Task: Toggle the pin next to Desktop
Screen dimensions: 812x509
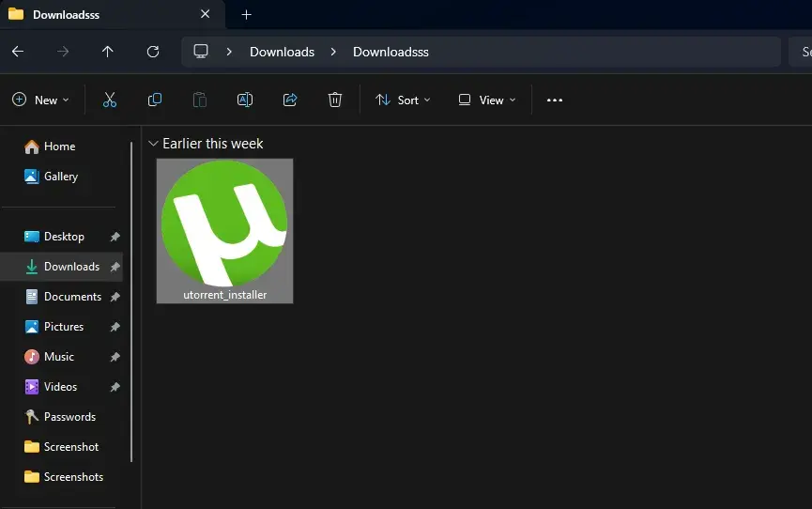Action: click(x=115, y=237)
